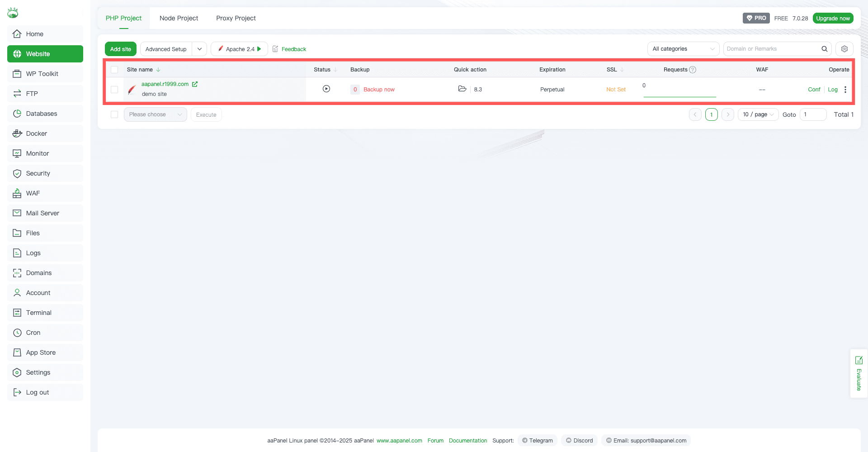Expand the All categories dropdown
Viewport: 868px width, 452px height.
(683, 49)
